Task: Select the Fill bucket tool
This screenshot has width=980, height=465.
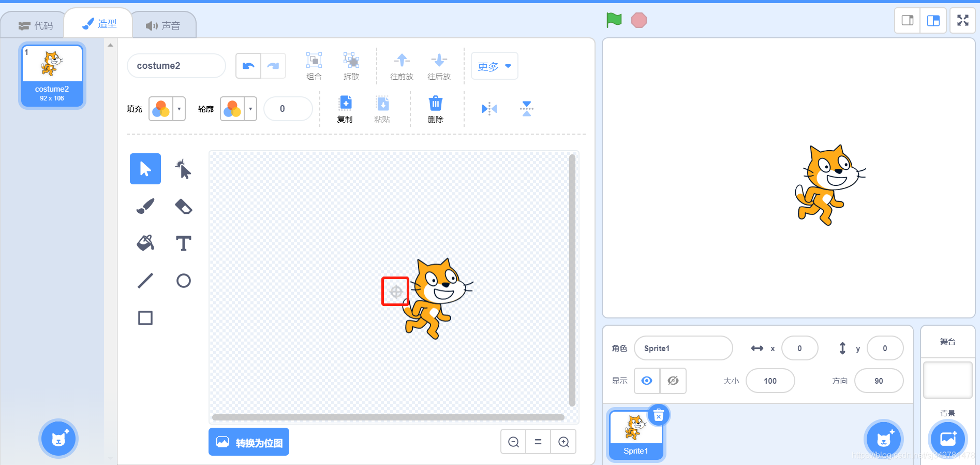Action: coord(145,243)
